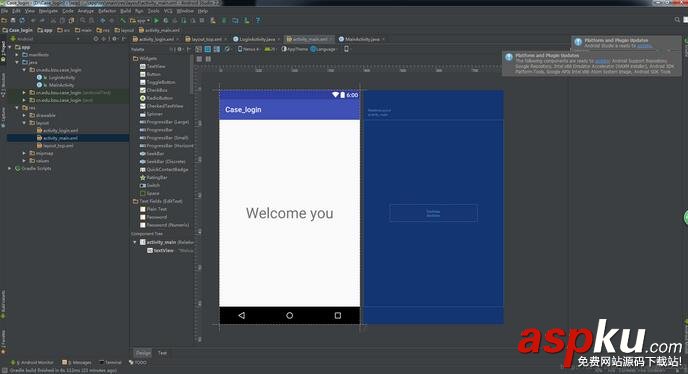Click the device orientation icon in designer toolbar
688x374 pixels.
pos(227,49)
